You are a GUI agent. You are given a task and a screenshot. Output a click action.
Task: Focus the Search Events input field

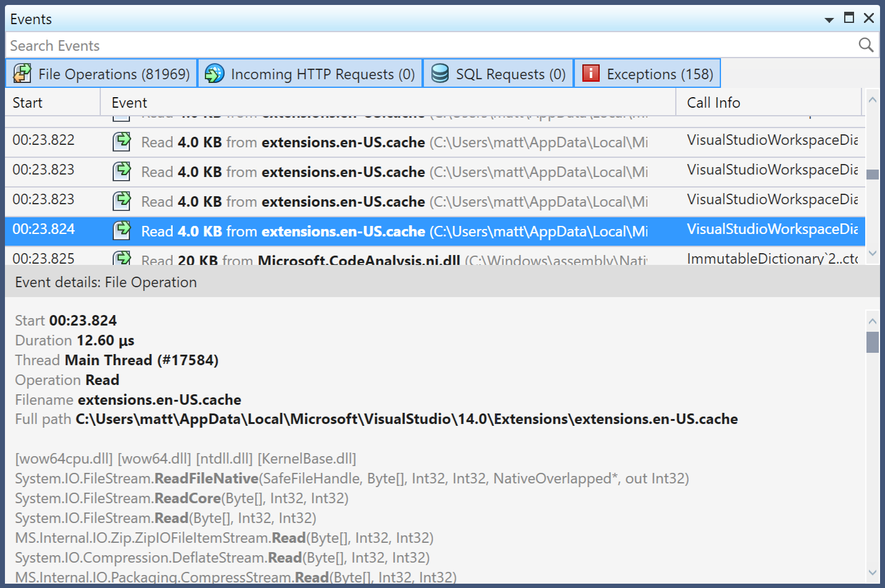(x=430, y=45)
